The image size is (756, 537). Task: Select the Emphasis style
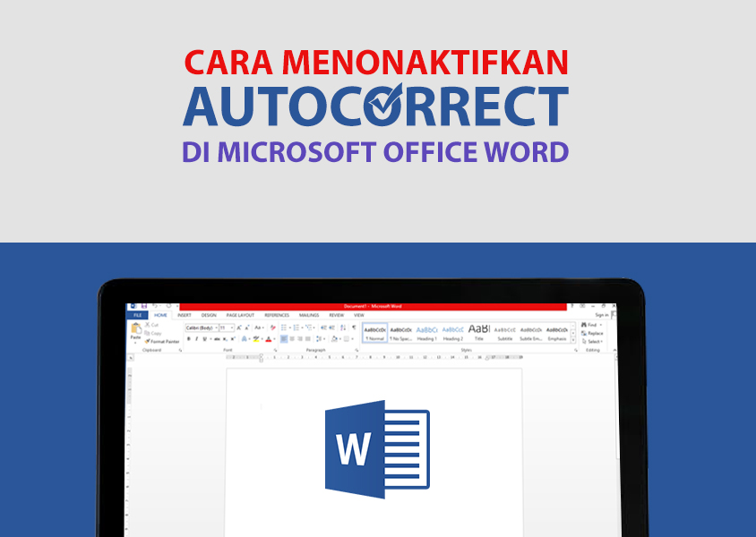(x=557, y=333)
